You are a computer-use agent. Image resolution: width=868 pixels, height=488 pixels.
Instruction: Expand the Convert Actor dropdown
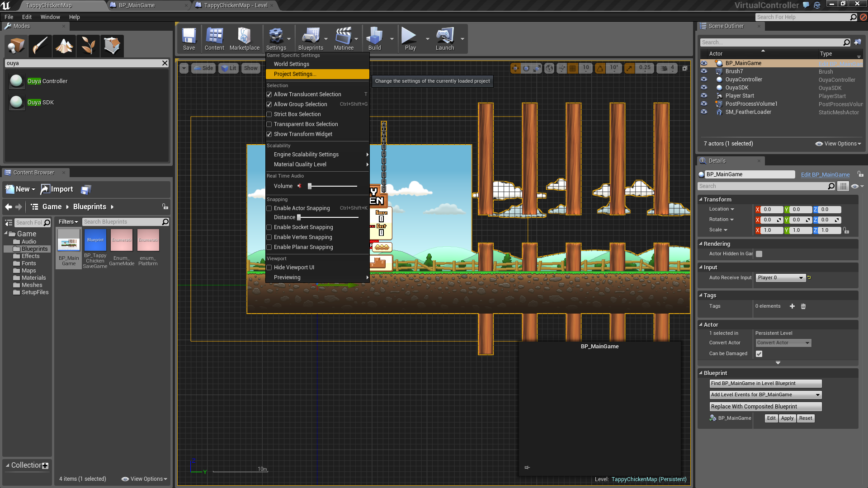click(783, 343)
